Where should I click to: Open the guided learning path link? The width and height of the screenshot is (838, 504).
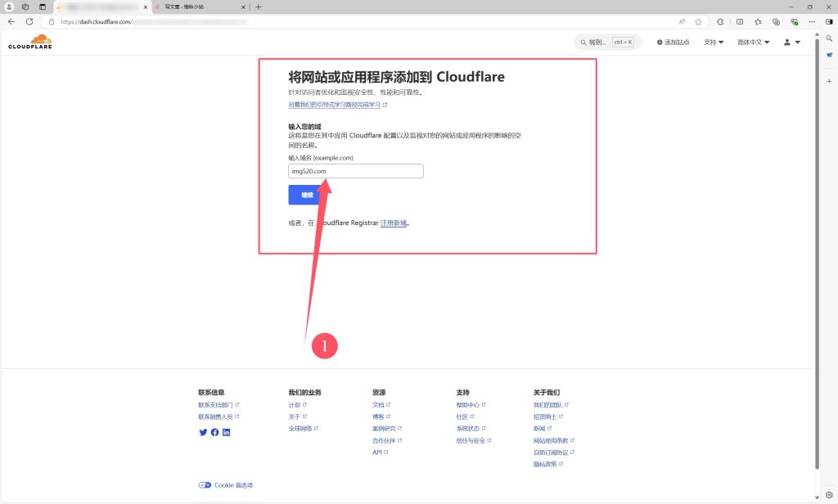point(338,105)
